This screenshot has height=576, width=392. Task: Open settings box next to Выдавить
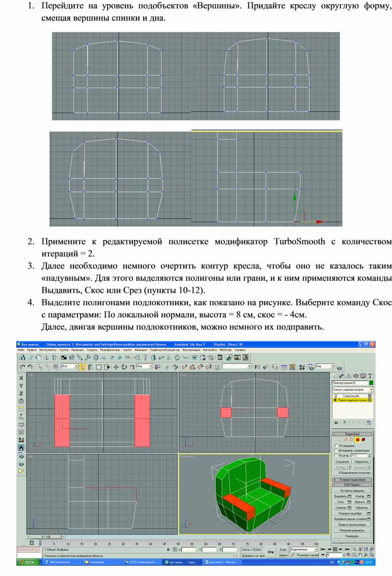pyautogui.click(x=349, y=496)
